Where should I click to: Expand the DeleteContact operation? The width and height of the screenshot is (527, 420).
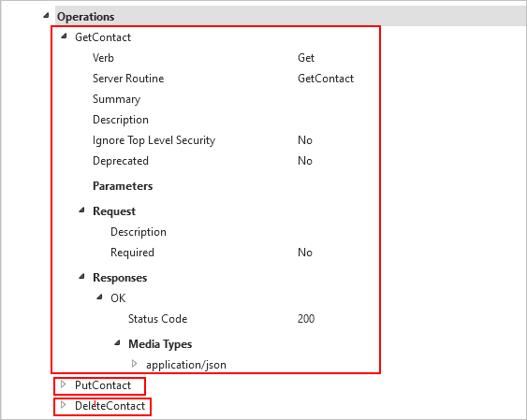(x=64, y=405)
